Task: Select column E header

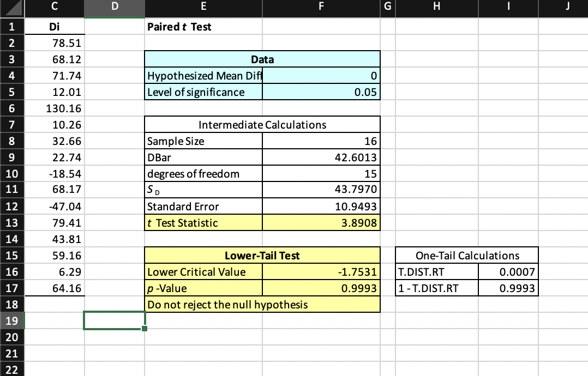Action: tap(203, 7)
